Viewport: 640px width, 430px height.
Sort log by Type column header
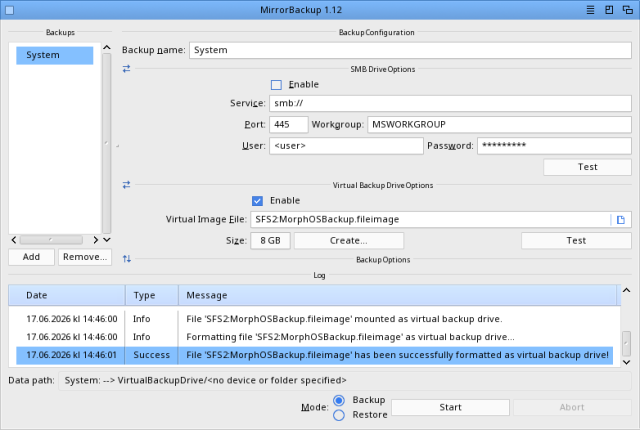click(x=151, y=295)
